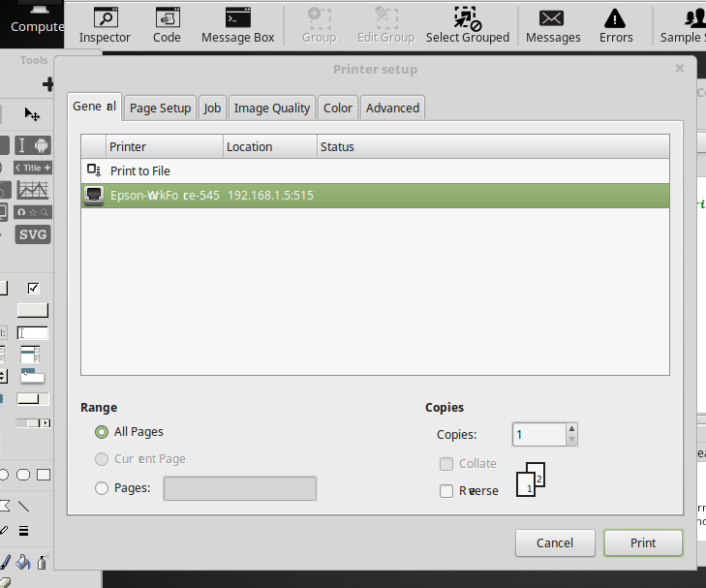This screenshot has height=588, width=706.
Task: Close the Printer setup dialog
Action: click(680, 69)
